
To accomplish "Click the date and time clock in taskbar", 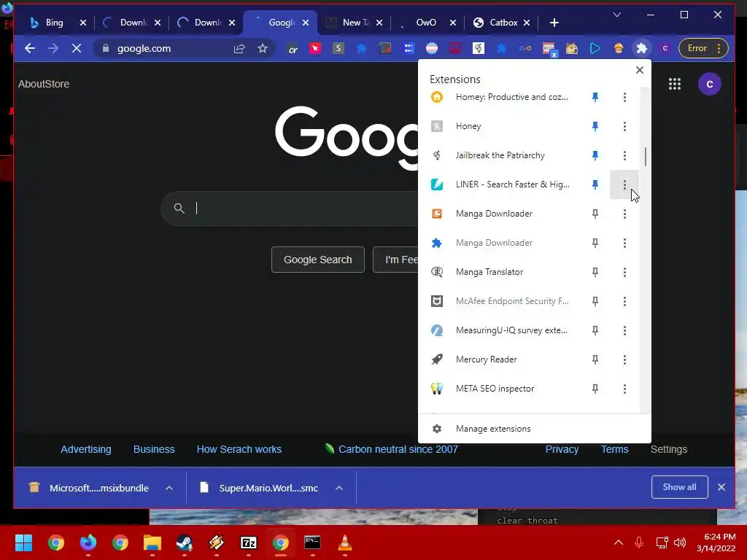I will click(x=716, y=542).
